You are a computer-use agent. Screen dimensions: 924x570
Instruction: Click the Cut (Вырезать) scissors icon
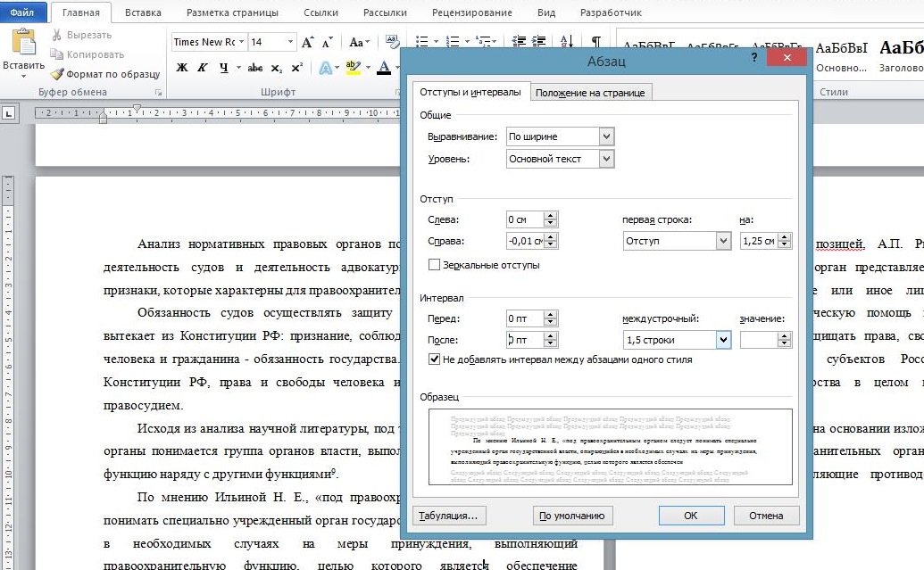57,35
